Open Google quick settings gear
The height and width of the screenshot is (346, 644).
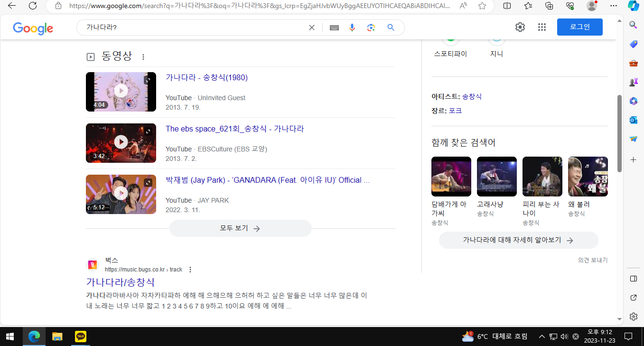point(520,27)
